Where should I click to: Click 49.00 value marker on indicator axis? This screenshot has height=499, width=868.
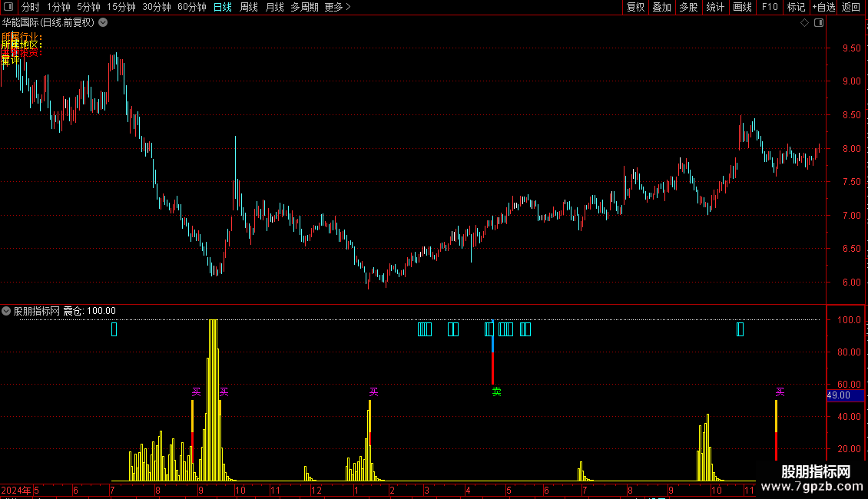845,395
